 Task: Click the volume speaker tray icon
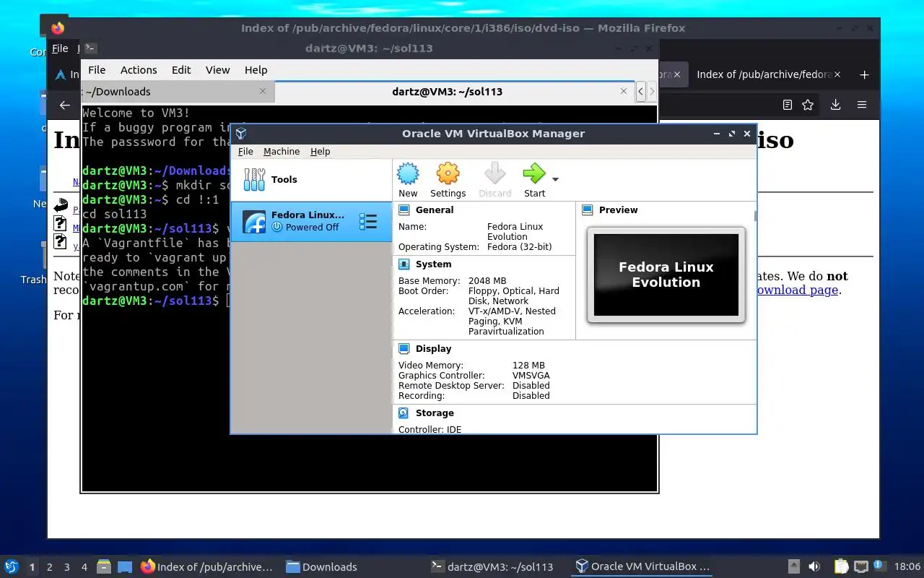[x=814, y=566]
